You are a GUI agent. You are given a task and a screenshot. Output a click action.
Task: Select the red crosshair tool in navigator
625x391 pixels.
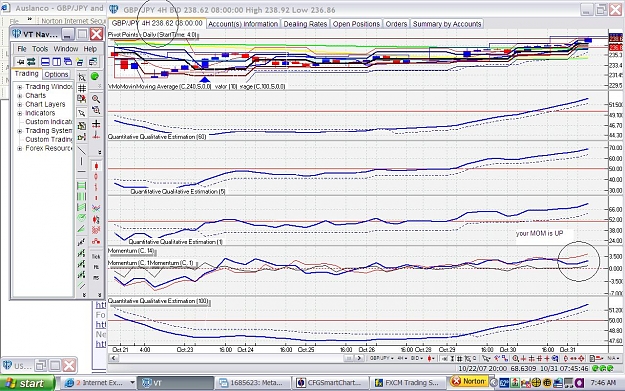96,124
